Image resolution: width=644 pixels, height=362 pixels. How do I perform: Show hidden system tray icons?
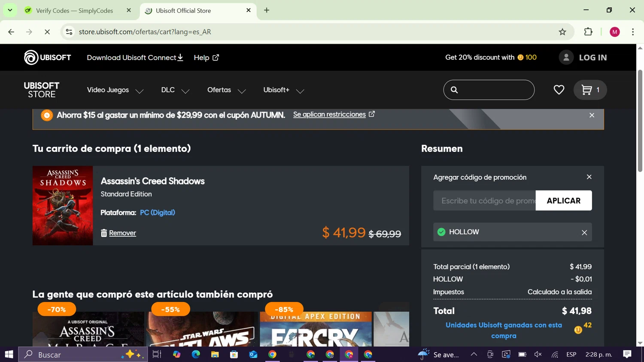tap(474, 354)
